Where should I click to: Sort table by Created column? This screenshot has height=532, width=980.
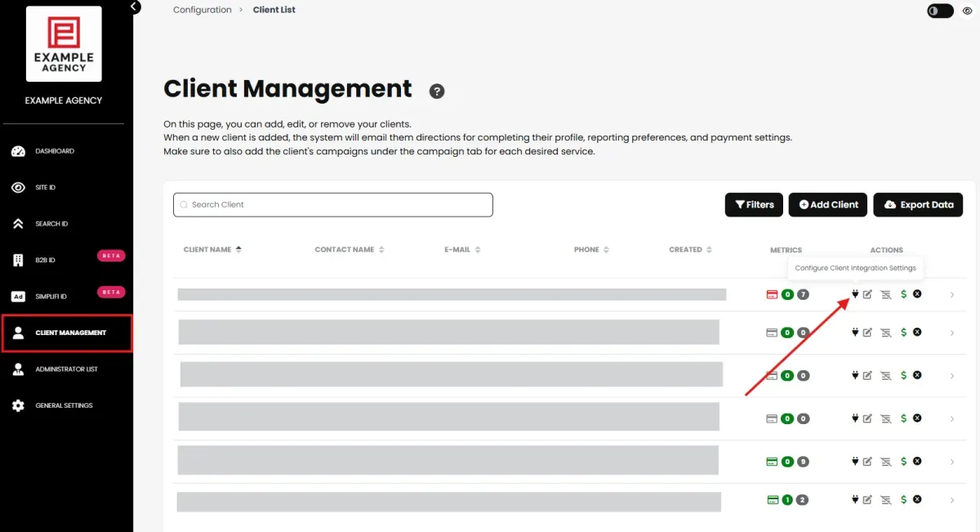(690, 249)
